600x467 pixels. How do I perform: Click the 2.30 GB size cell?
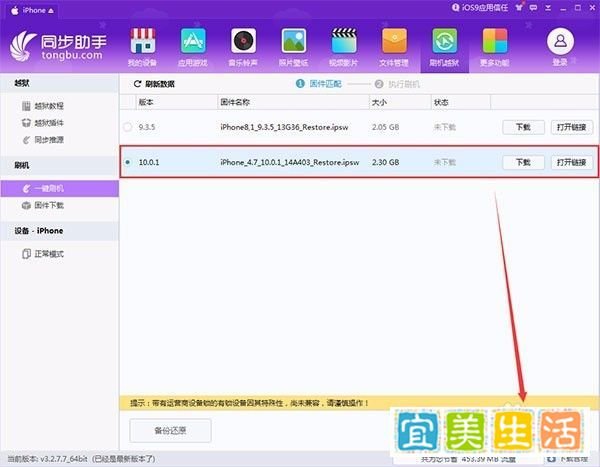pos(386,162)
